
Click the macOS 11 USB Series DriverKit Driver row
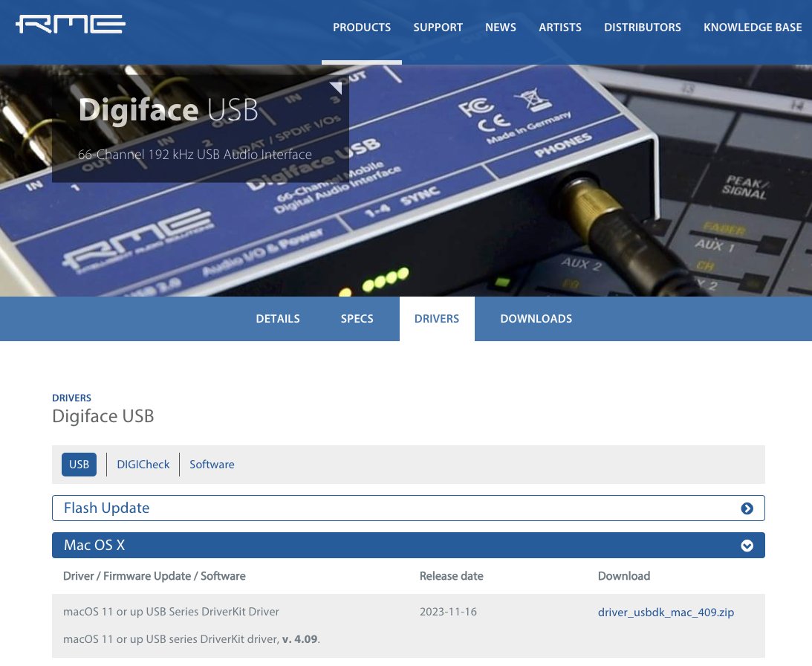point(171,612)
